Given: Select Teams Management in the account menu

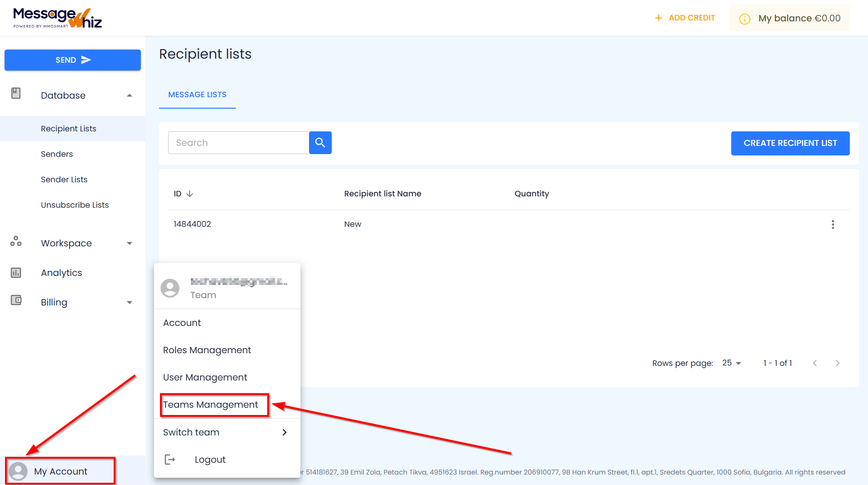Looking at the screenshot, I should pyautogui.click(x=210, y=405).
